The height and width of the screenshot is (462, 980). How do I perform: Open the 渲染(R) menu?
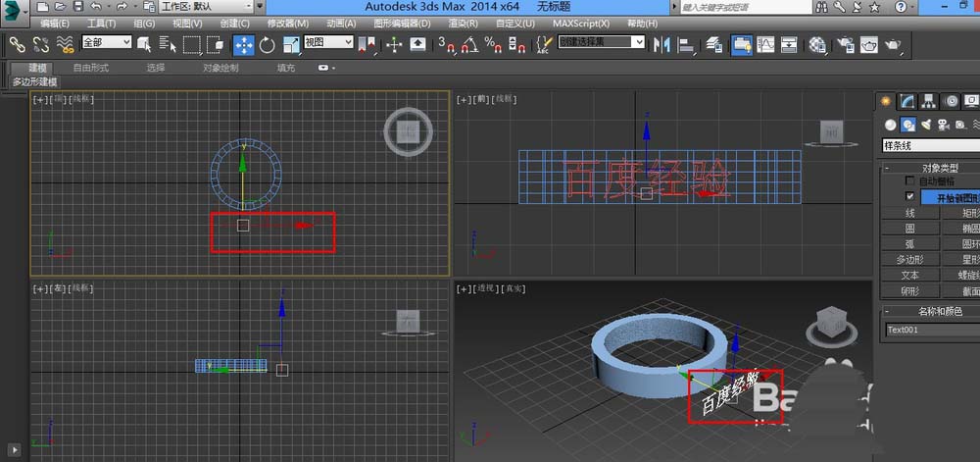pos(464,24)
